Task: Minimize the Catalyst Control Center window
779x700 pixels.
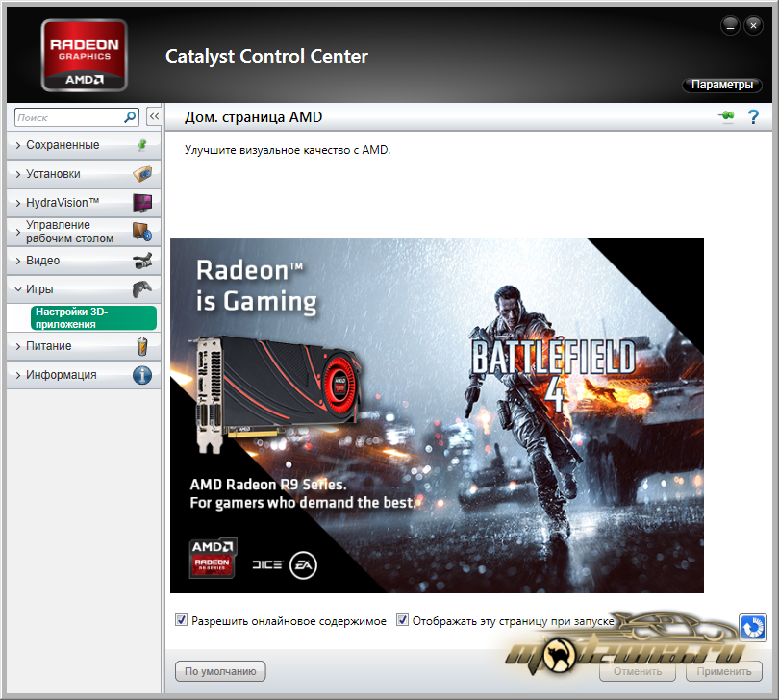Action: pos(730,26)
